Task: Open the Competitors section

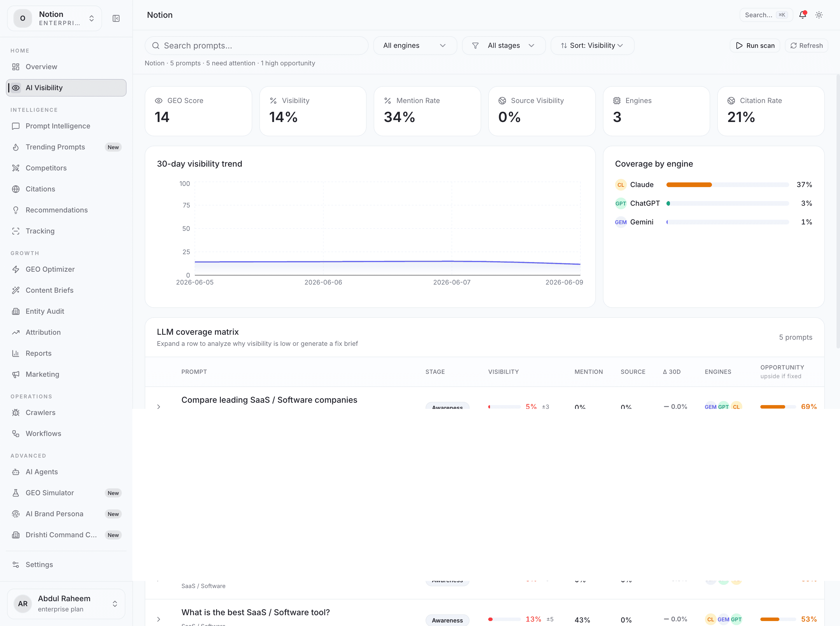Action: tap(66, 168)
